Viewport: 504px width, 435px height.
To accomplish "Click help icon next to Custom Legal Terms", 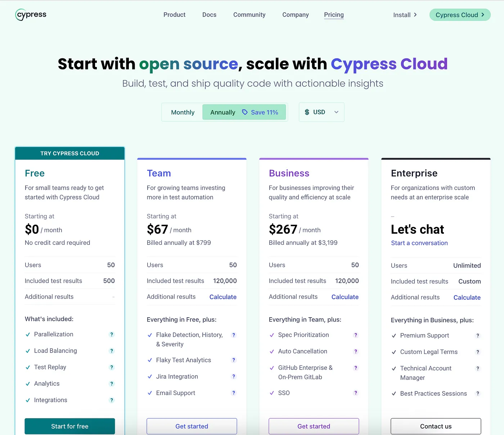I will click(478, 352).
